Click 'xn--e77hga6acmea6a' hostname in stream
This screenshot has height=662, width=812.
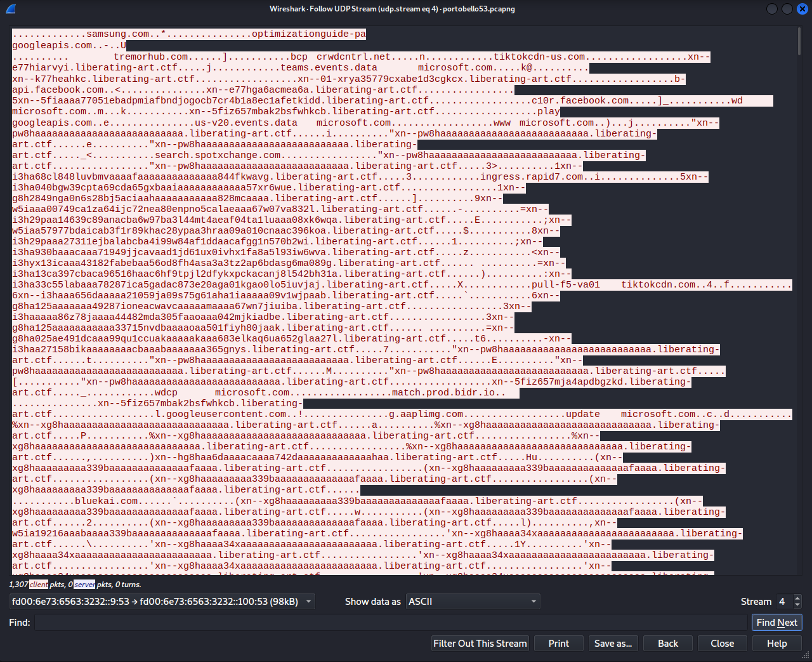point(258,89)
